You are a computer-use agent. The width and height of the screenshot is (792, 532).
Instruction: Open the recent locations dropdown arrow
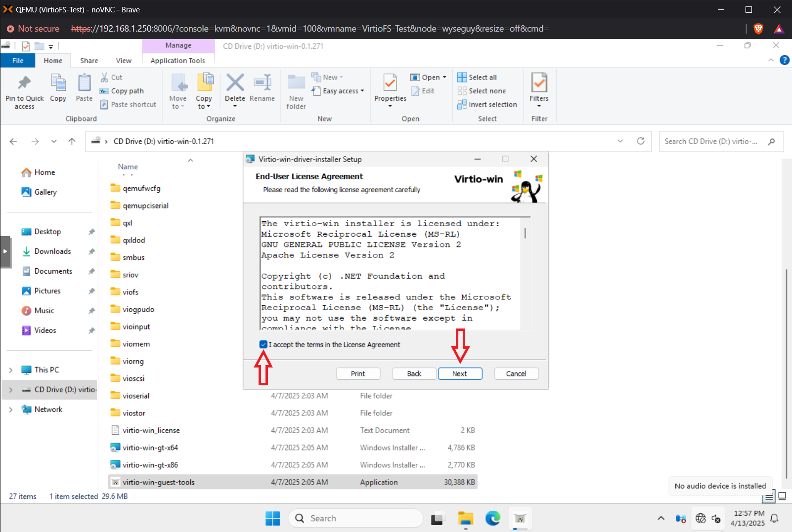point(54,141)
